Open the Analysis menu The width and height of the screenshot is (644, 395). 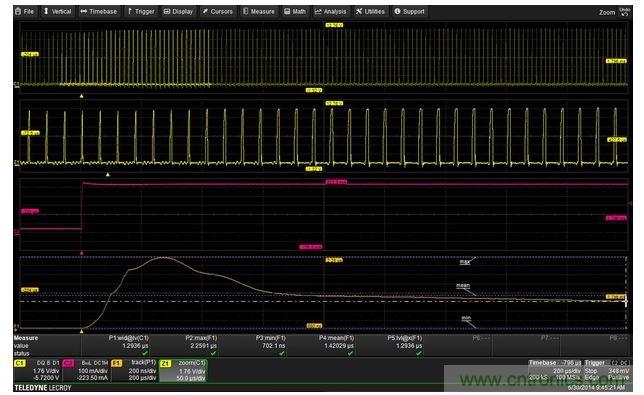pos(331,11)
